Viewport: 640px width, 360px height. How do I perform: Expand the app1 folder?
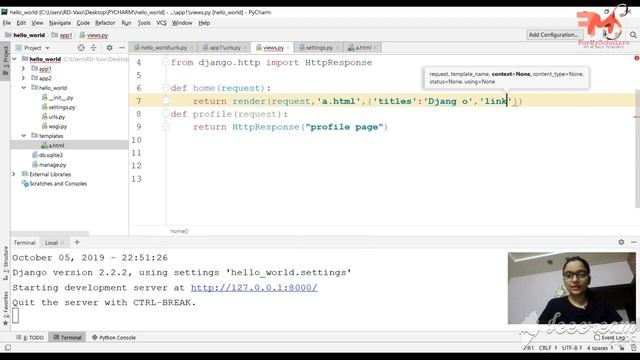click(24, 69)
